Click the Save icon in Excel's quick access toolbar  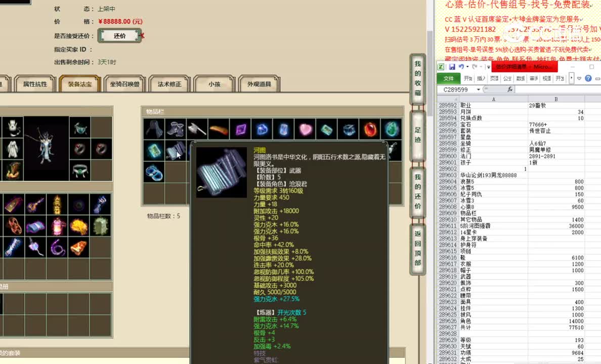(x=452, y=66)
